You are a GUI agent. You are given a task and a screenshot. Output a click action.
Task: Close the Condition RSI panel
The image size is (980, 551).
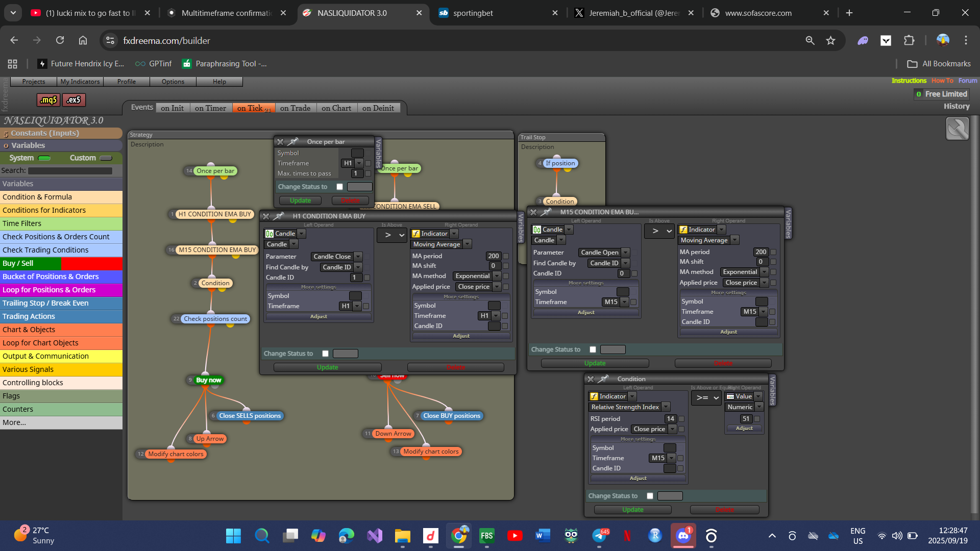pyautogui.click(x=591, y=379)
